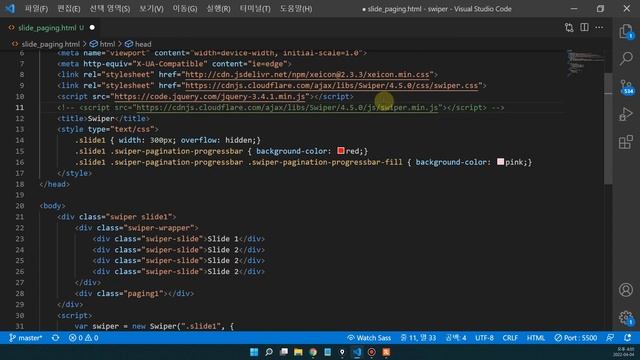Viewport: 640px width, 360px height.
Task: Open the 이동(G) menu
Action: pyautogui.click(x=184, y=9)
